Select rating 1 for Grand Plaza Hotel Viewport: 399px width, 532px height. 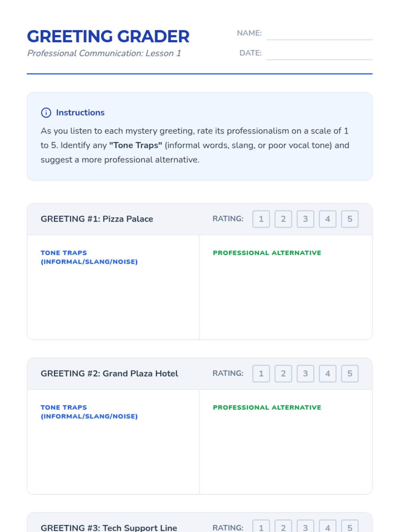[x=261, y=373]
